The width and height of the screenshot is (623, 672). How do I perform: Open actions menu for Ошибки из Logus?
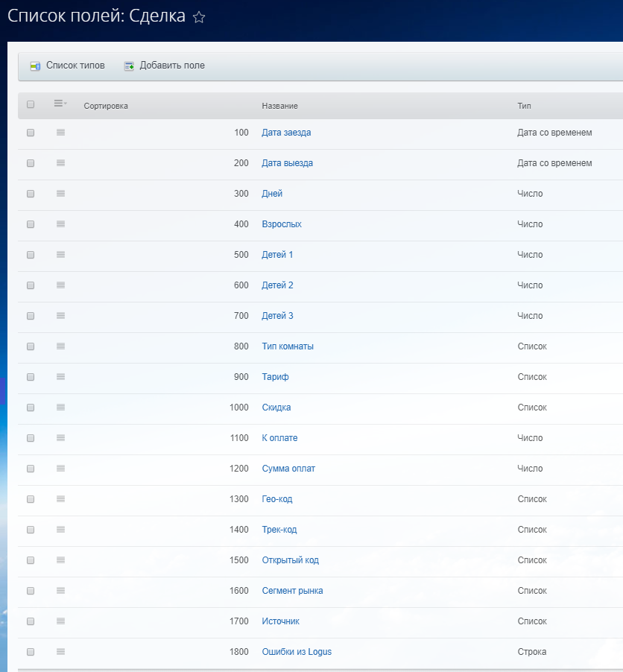coord(60,652)
